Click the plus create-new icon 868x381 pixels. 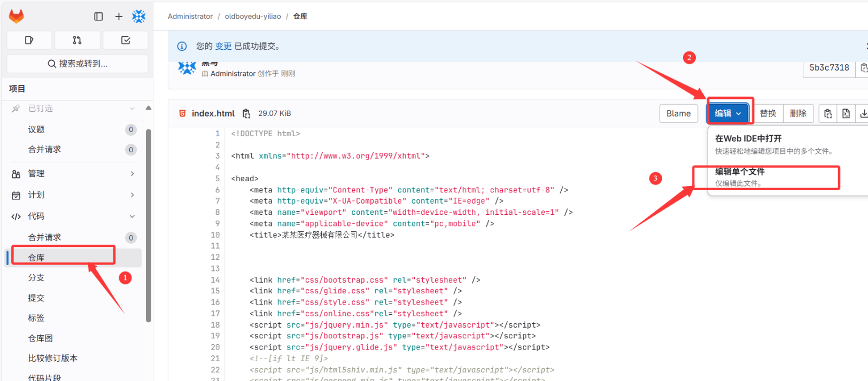click(119, 17)
